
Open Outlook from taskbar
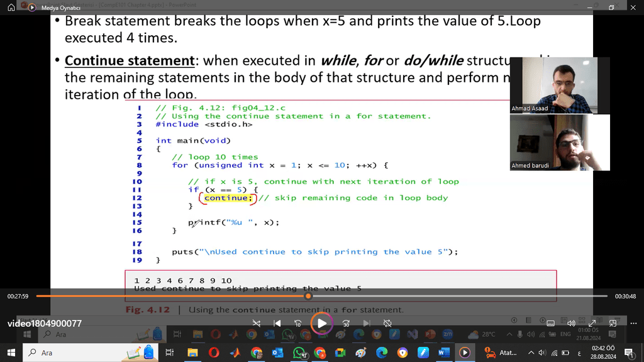(x=277, y=353)
